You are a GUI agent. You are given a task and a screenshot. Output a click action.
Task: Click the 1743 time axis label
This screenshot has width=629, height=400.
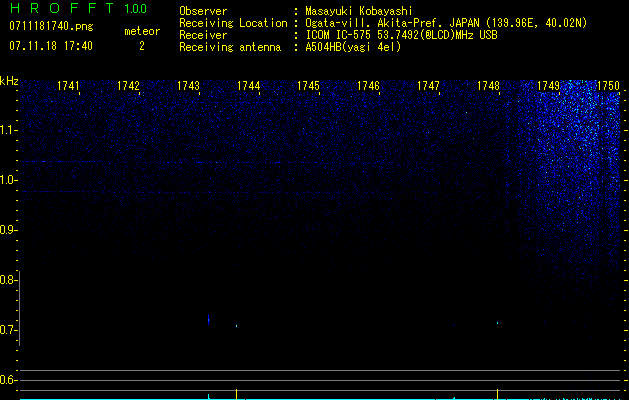click(x=188, y=86)
